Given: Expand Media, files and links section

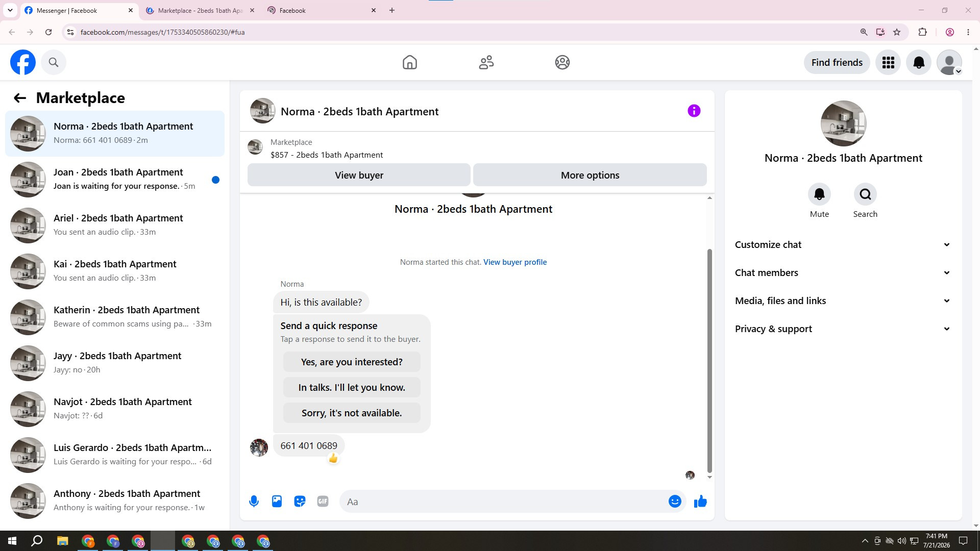Looking at the screenshot, I should point(843,301).
